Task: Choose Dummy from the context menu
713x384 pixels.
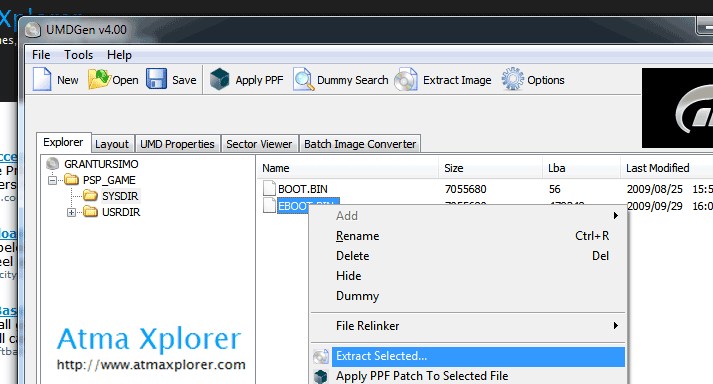Action: 468,296
